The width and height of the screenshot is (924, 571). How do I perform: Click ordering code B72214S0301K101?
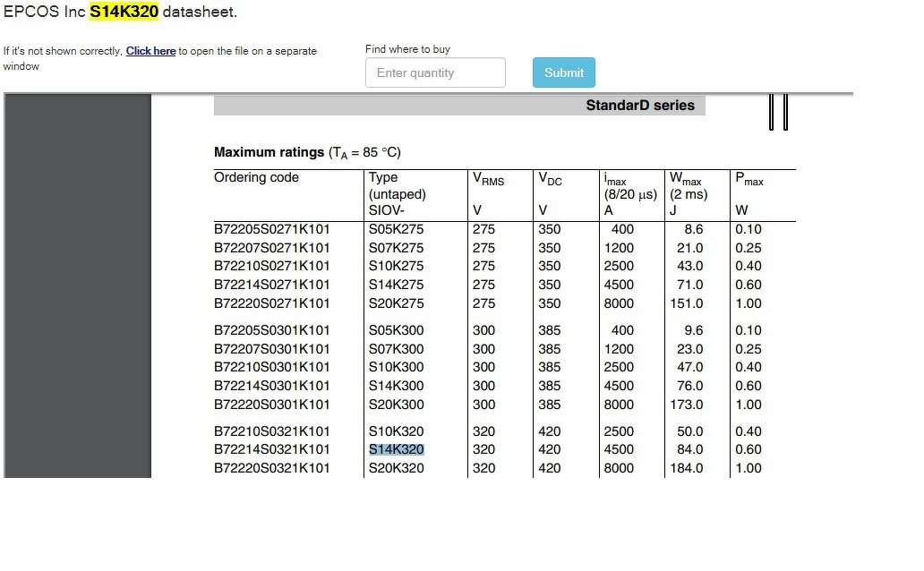coord(271,386)
